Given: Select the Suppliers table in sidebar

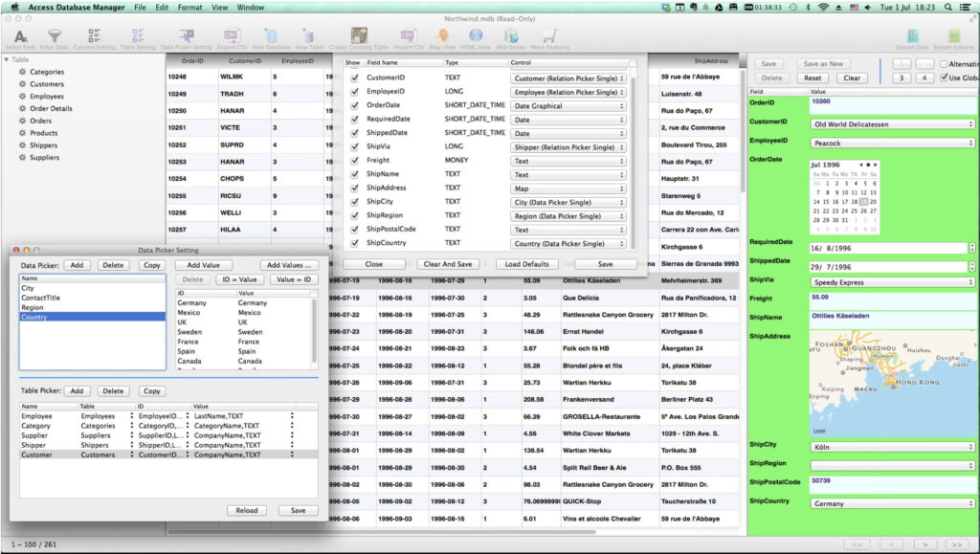Looking at the screenshot, I should pos(44,157).
